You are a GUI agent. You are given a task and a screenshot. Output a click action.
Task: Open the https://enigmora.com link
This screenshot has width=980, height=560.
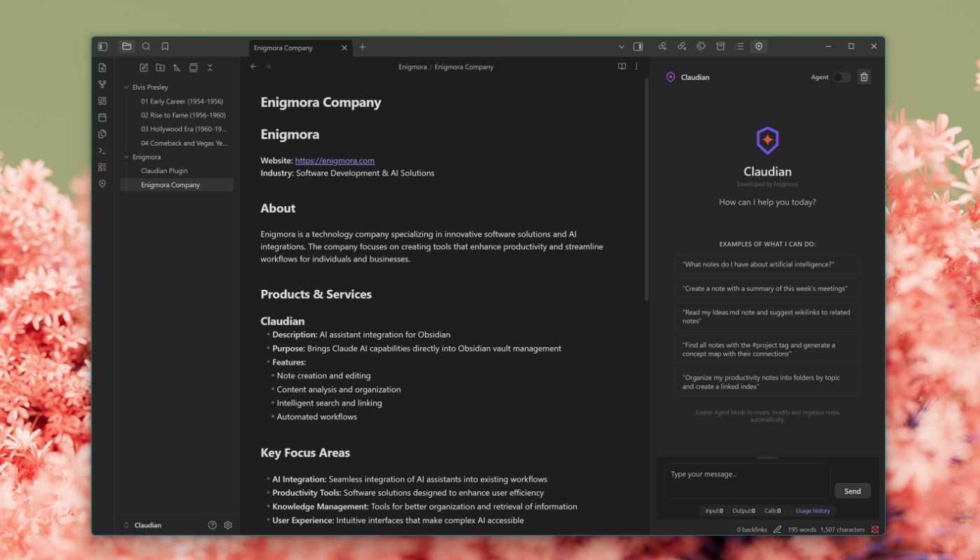(335, 160)
